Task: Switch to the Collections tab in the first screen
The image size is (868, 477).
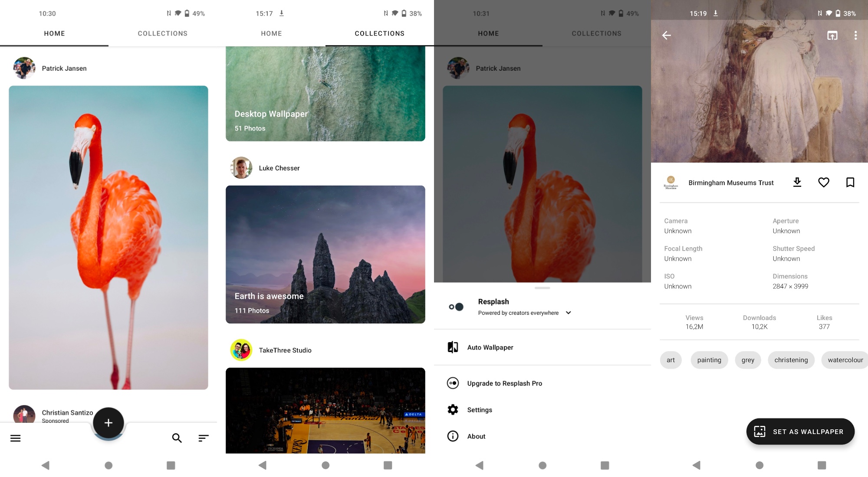Action: 163,33
